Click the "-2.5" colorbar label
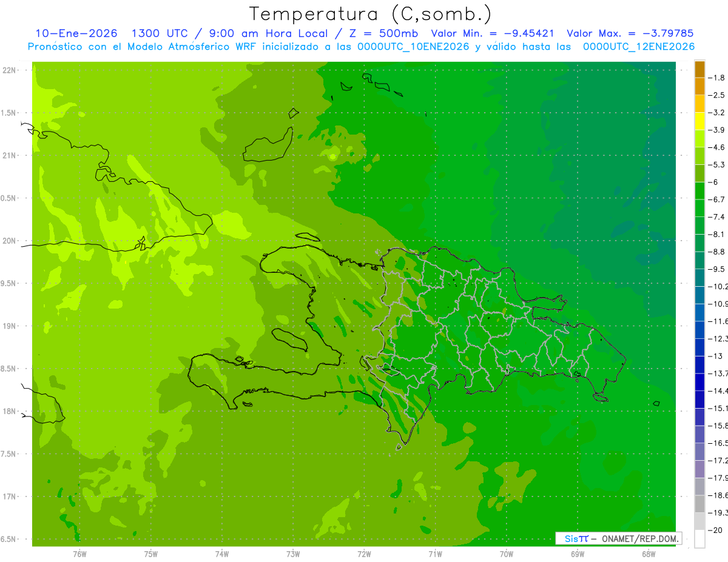The image size is (728, 562). pos(716,95)
